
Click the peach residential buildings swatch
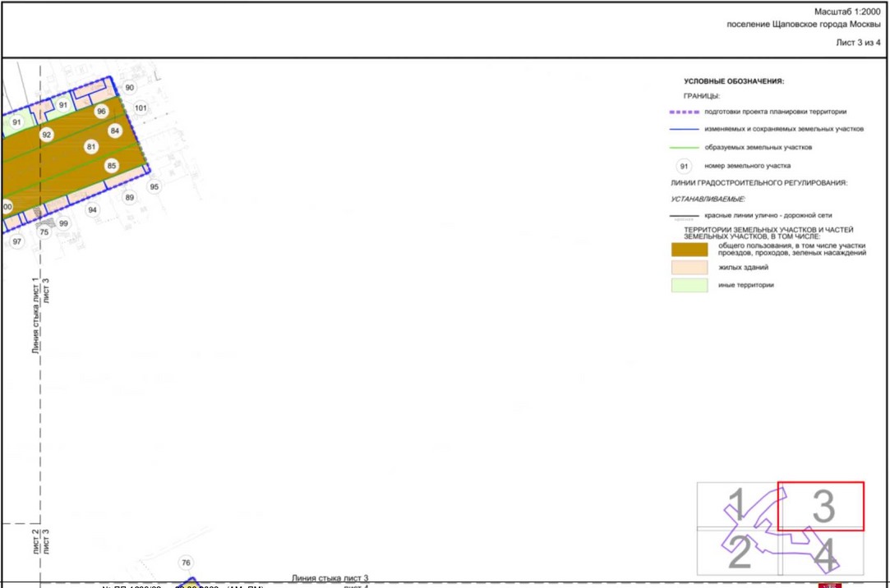tap(689, 267)
